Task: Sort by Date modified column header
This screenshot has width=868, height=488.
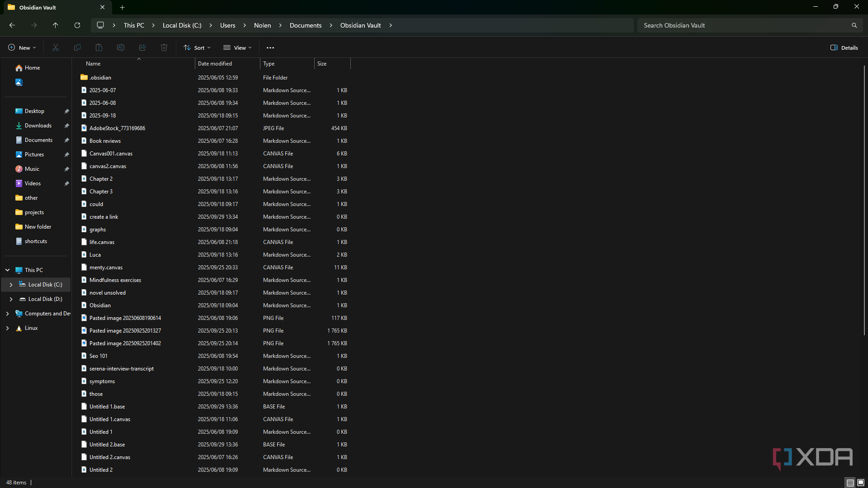Action: 227,64
